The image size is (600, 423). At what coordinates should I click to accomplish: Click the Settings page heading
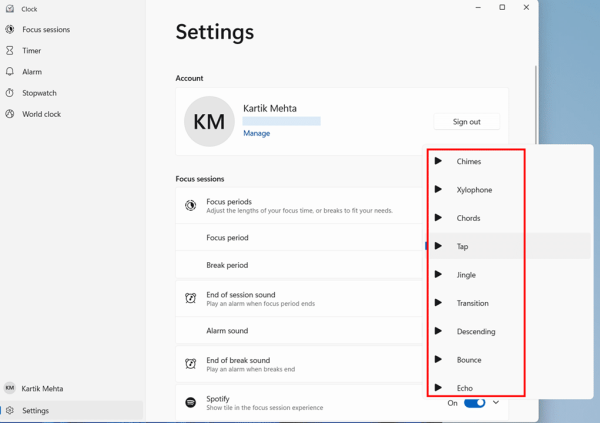coord(215,32)
